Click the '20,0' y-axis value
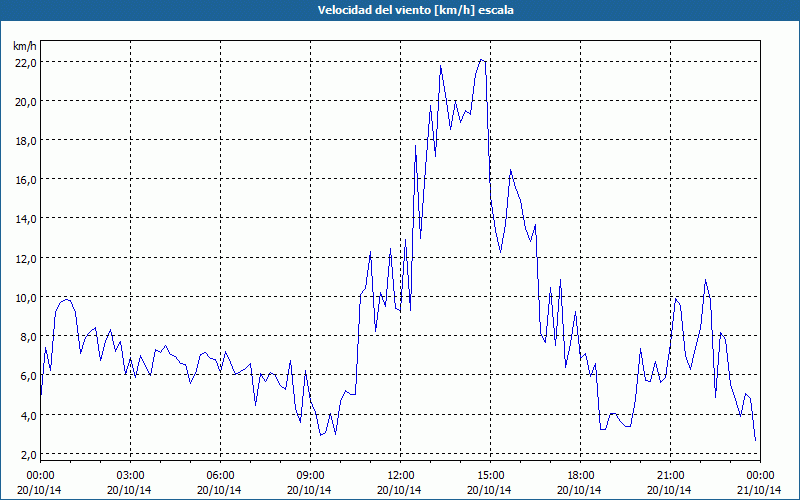 click(26, 101)
